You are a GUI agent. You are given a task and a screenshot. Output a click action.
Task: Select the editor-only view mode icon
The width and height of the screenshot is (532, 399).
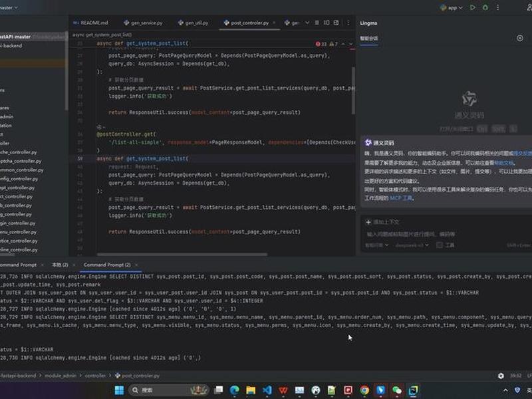[x=317, y=23]
